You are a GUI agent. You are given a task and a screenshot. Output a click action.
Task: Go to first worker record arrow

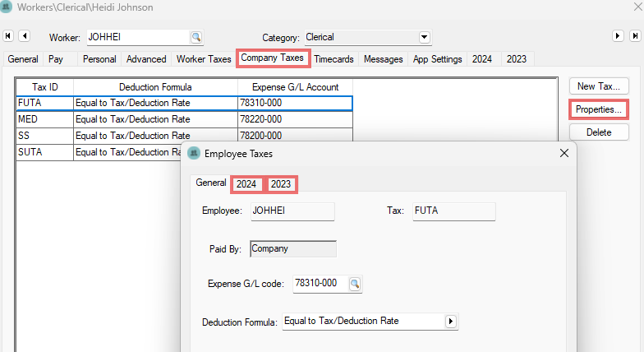(x=8, y=36)
